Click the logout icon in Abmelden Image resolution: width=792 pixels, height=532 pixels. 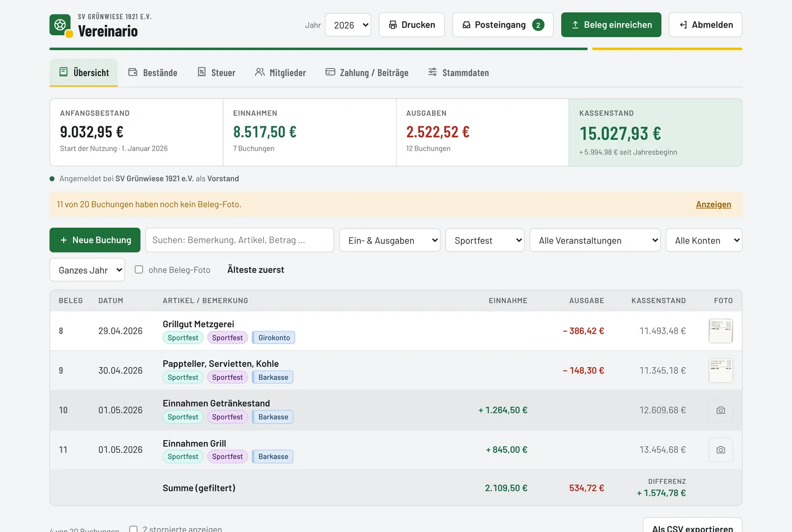[683, 25]
